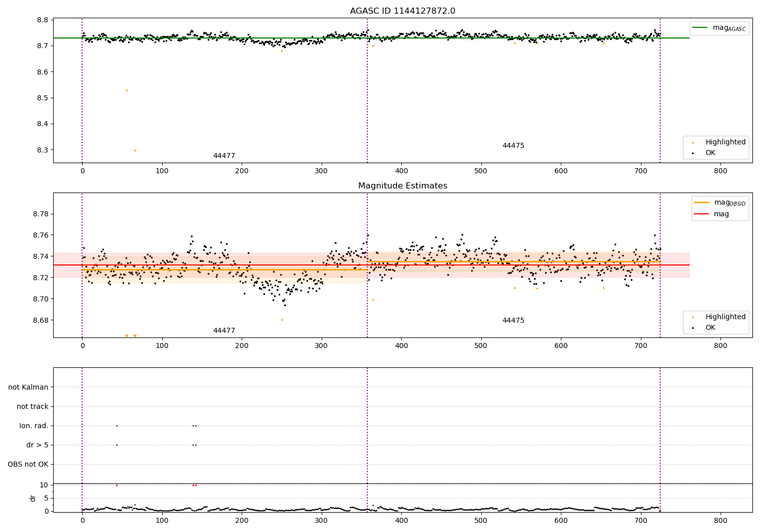Click the rightmost dotted vertical line in middle plot
Screen dimensions: 760x532
660,265
